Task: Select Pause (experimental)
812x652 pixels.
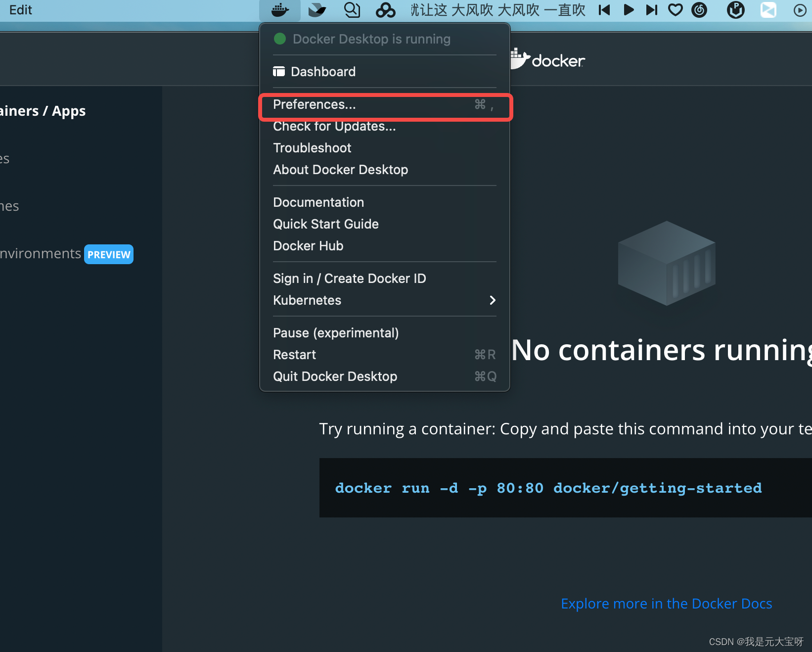Action: click(x=384, y=333)
